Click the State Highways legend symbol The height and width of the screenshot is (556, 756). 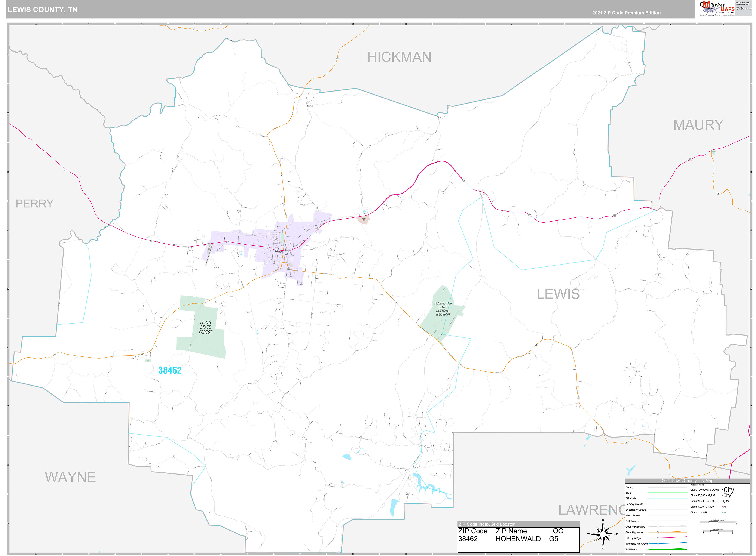click(x=658, y=532)
